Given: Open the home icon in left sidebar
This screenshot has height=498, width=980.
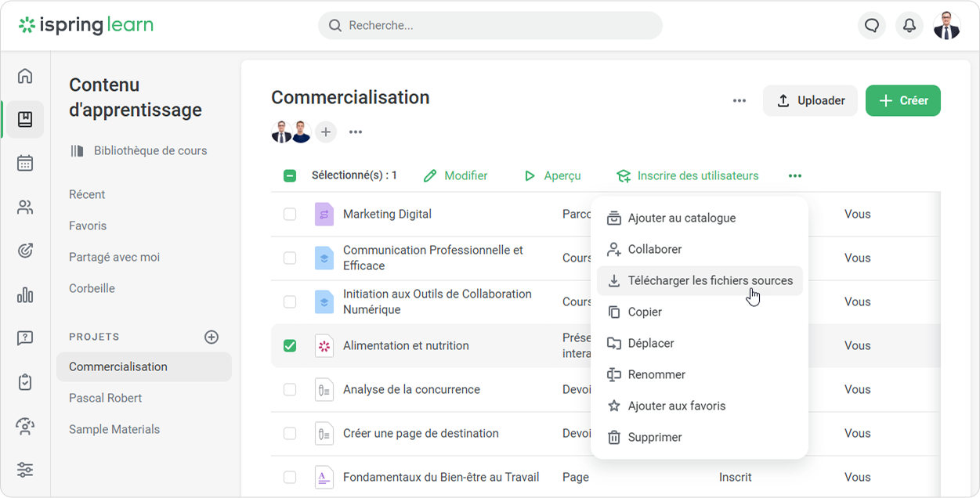Looking at the screenshot, I should pos(25,76).
